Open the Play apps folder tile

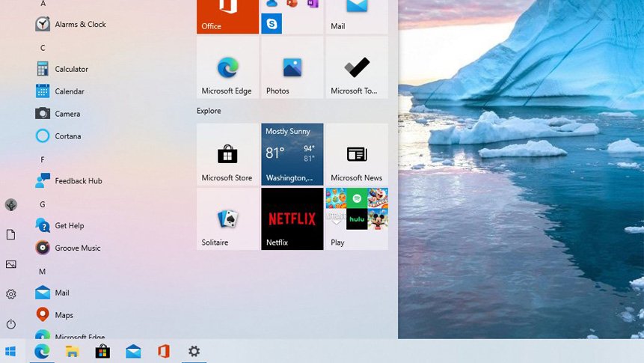click(356, 219)
